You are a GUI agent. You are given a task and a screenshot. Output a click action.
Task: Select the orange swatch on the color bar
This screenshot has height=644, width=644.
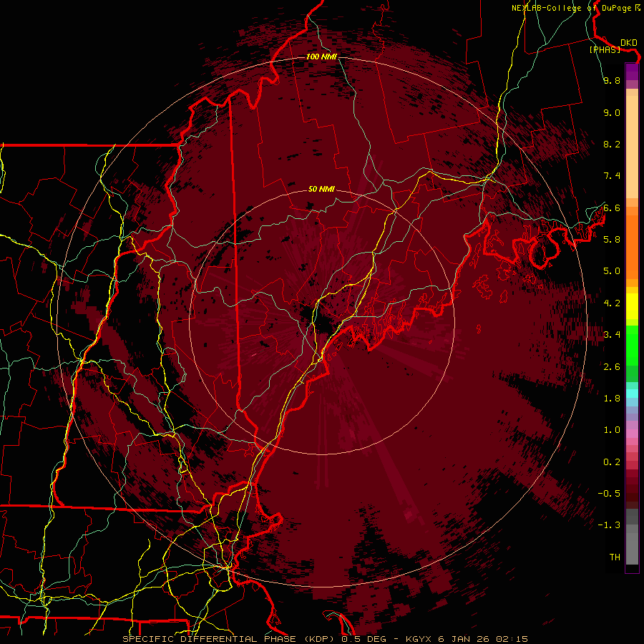632,248
